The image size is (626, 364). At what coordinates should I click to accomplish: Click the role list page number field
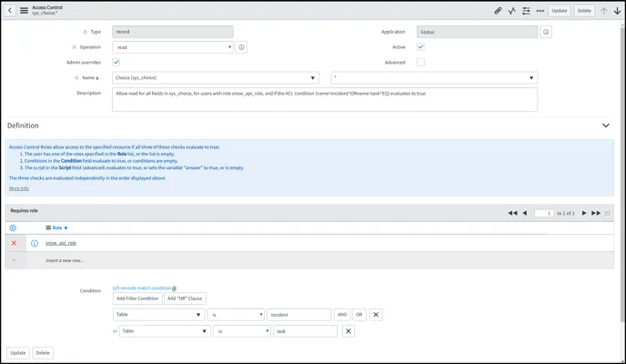click(544, 213)
